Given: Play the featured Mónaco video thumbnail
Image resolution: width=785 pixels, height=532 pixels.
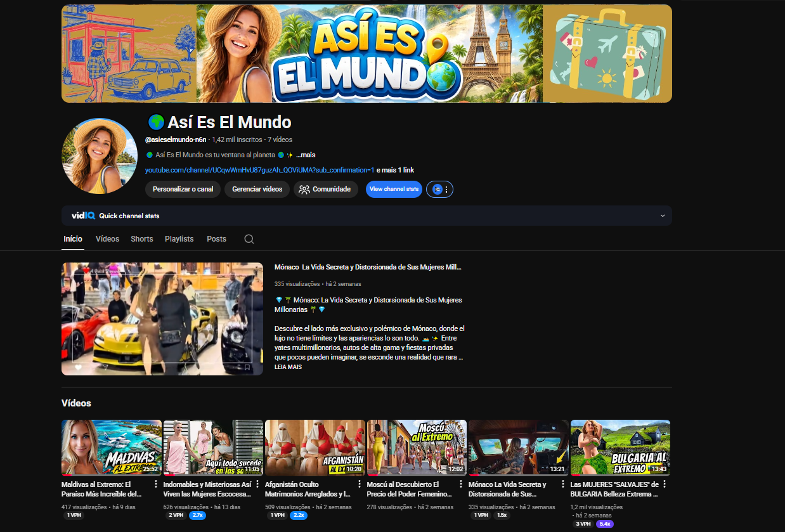Looking at the screenshot, I should pos(162,319).
